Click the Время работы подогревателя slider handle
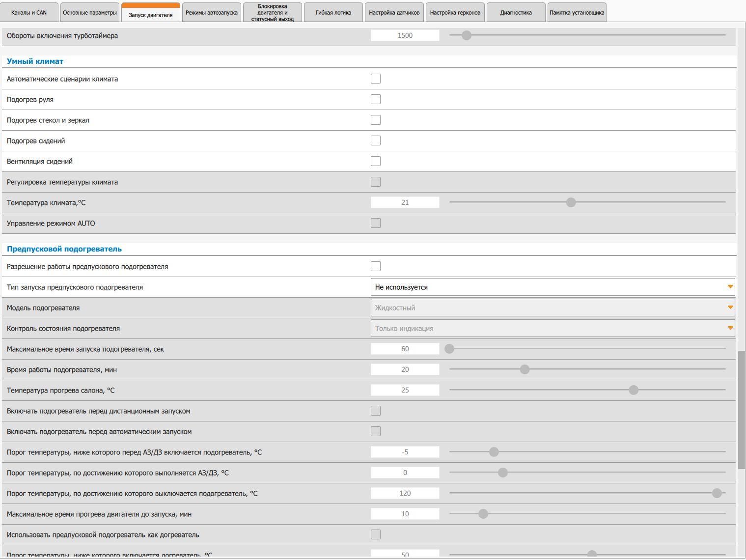The width and height of the screenshot is (746, 560). 525,369
